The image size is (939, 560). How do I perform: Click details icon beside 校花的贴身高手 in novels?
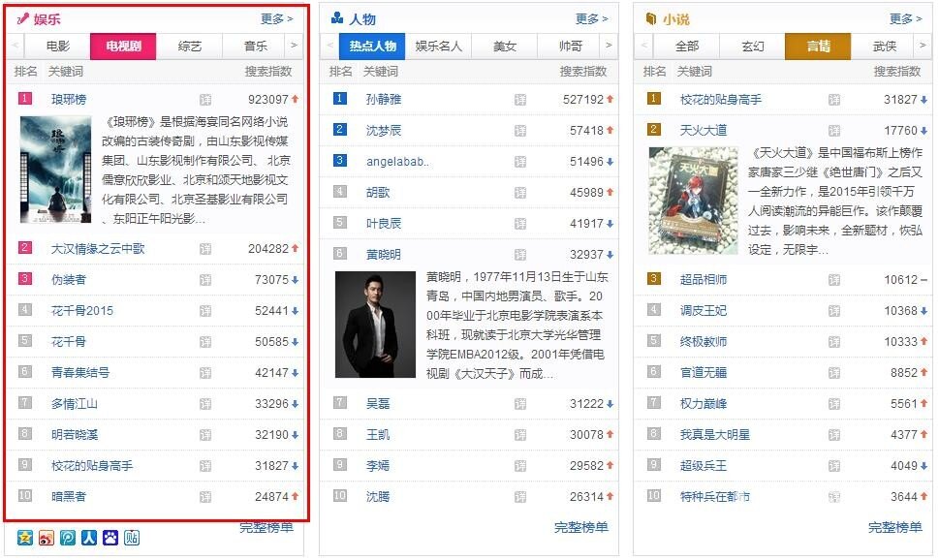tap(834, 100)
